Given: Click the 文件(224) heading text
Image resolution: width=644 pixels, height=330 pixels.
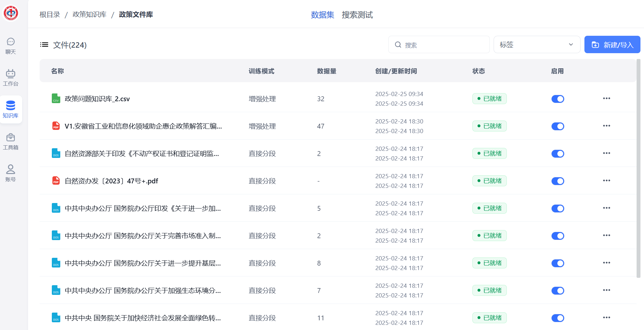Looking at the screenshot, I should tap(70, 45).
